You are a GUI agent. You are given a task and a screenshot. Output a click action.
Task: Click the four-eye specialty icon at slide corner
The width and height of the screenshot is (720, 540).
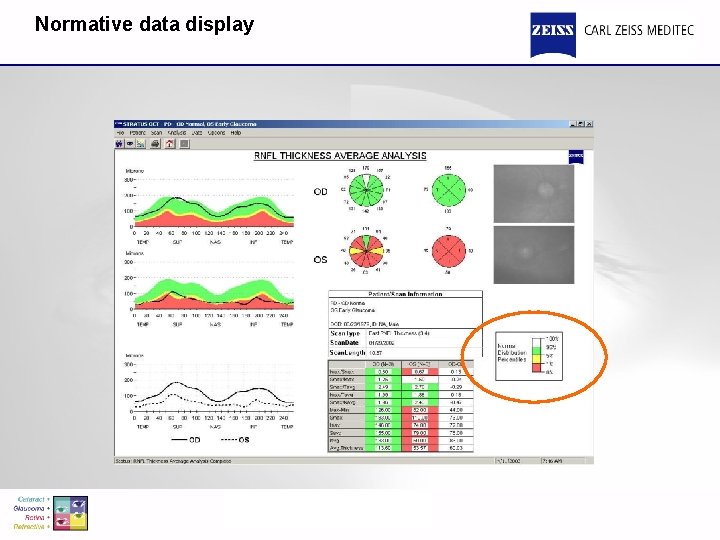pyautogui.click(x=70, y=513)
